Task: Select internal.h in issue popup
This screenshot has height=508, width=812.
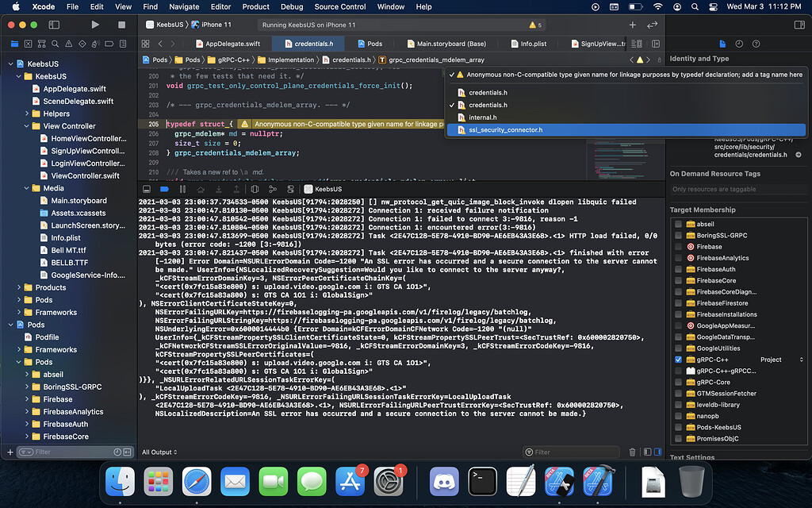Action: pyautogui.click(x=626, y=117)
